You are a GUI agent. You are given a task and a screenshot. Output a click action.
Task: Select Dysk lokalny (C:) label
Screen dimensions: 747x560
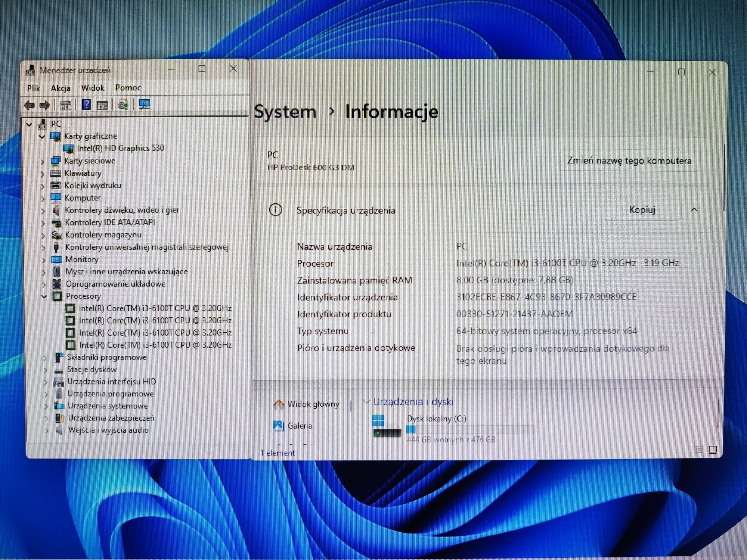point(437,419)
